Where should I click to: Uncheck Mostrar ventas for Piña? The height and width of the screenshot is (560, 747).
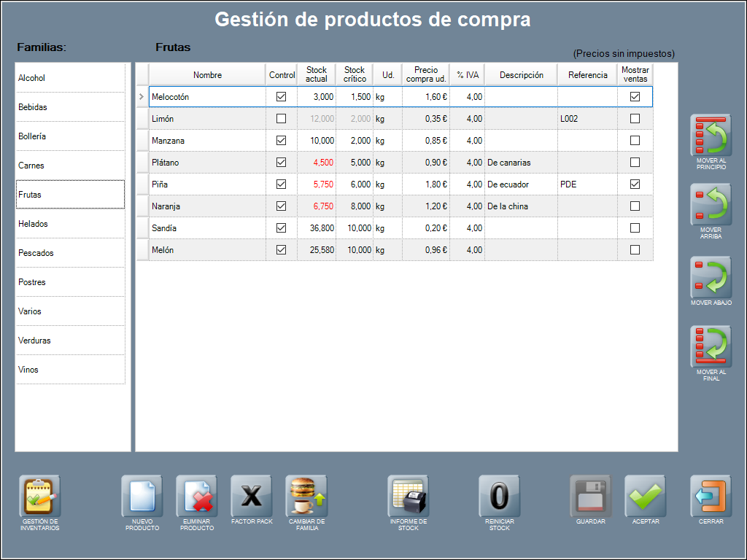(x=635, y=184)
